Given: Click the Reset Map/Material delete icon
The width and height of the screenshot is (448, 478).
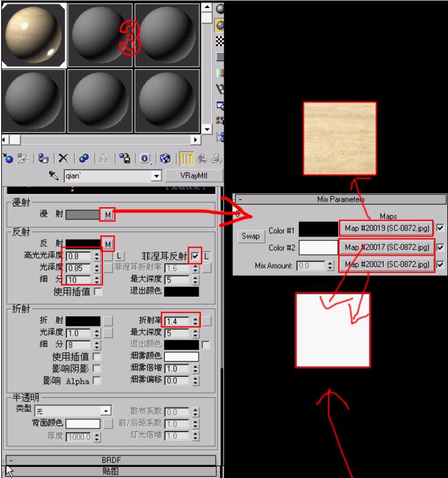Looking at the screenshot, I should (63, 157).
